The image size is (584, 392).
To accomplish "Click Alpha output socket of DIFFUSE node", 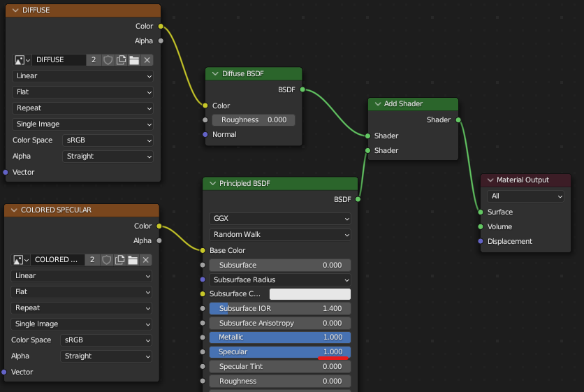I will 161,41.
